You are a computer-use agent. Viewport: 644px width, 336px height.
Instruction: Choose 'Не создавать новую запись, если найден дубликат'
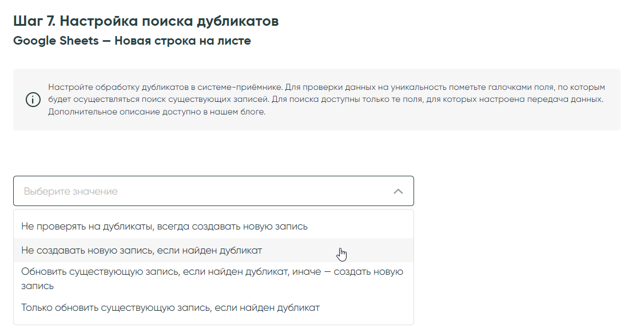point(141,250)
